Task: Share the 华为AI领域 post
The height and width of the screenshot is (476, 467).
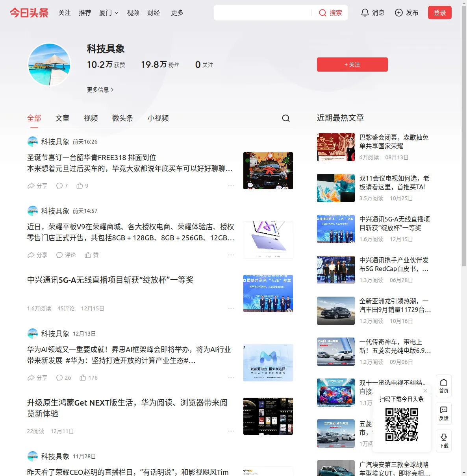Action: 37,378
